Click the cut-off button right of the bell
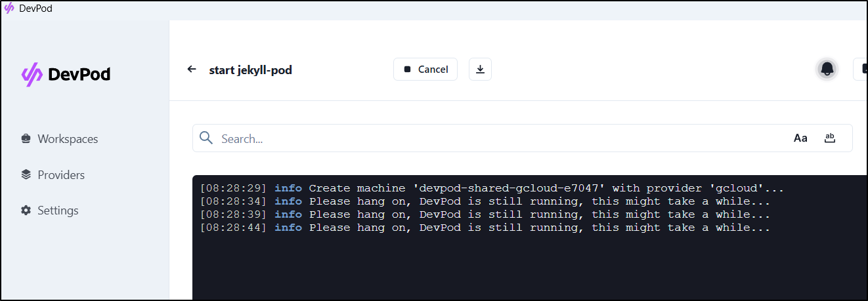868x301 pixels. pyautogui.click(x=860, y=69)
